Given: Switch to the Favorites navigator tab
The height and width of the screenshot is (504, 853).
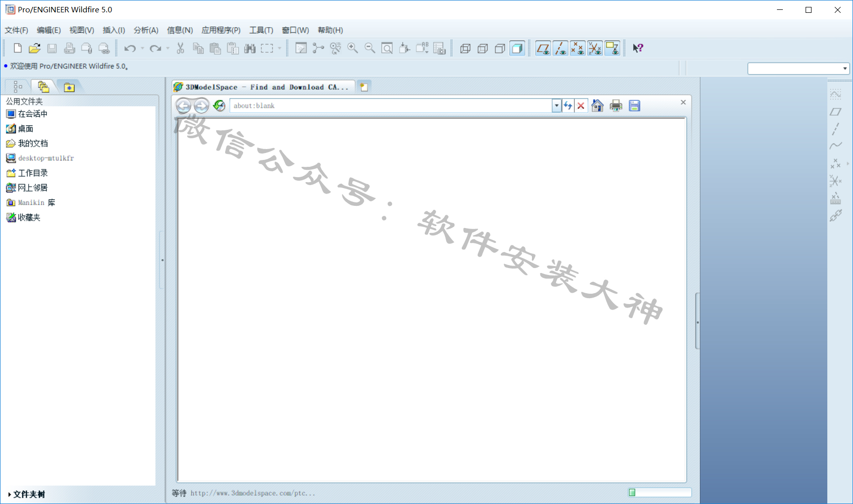Looking at the screenshot, I should point(69,87).
